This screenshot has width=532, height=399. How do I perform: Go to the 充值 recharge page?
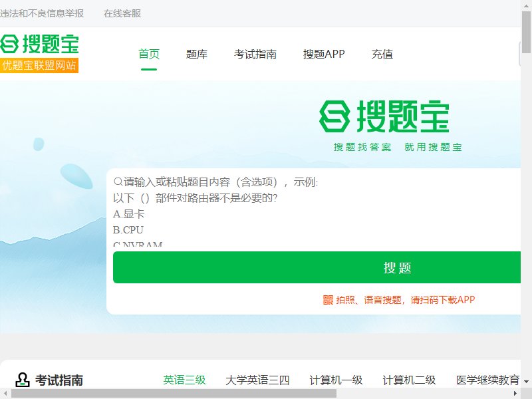(382, 54)
